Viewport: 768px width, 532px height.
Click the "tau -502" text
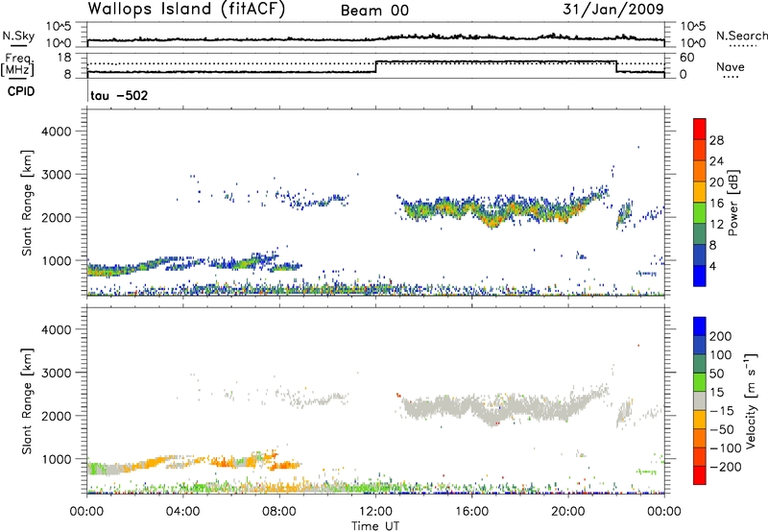click(119, 95)
